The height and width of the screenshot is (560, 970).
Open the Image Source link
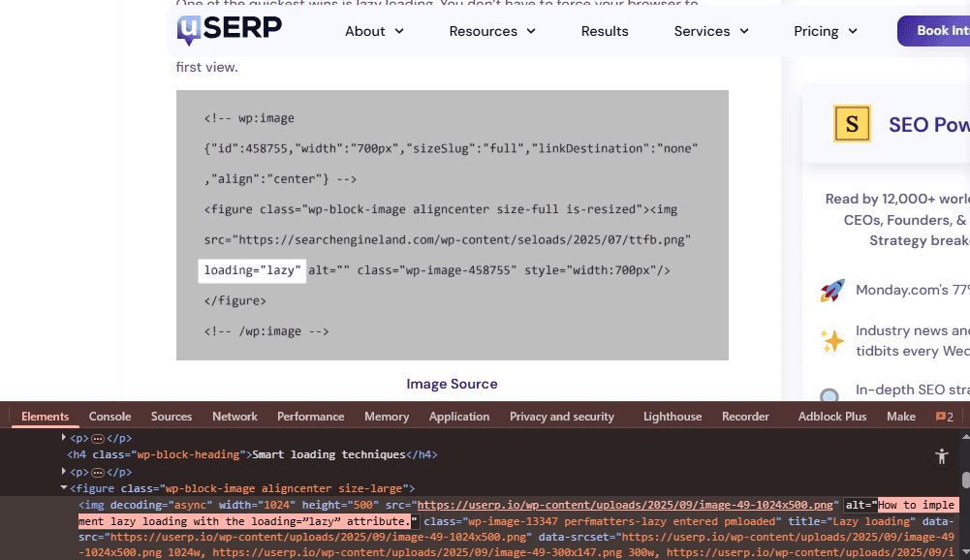(452, 384)
